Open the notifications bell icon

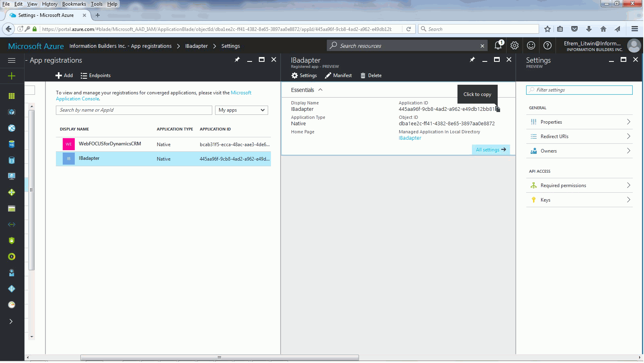click(x=498, y=45)
